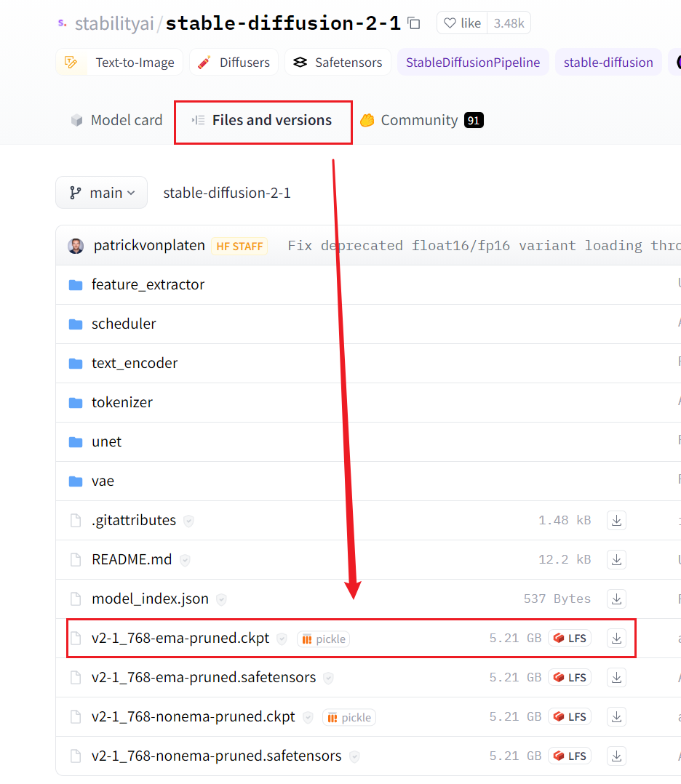
Task: Click the pickle badge on nonema-pruned.ckpt
Action: pos(349,717)
